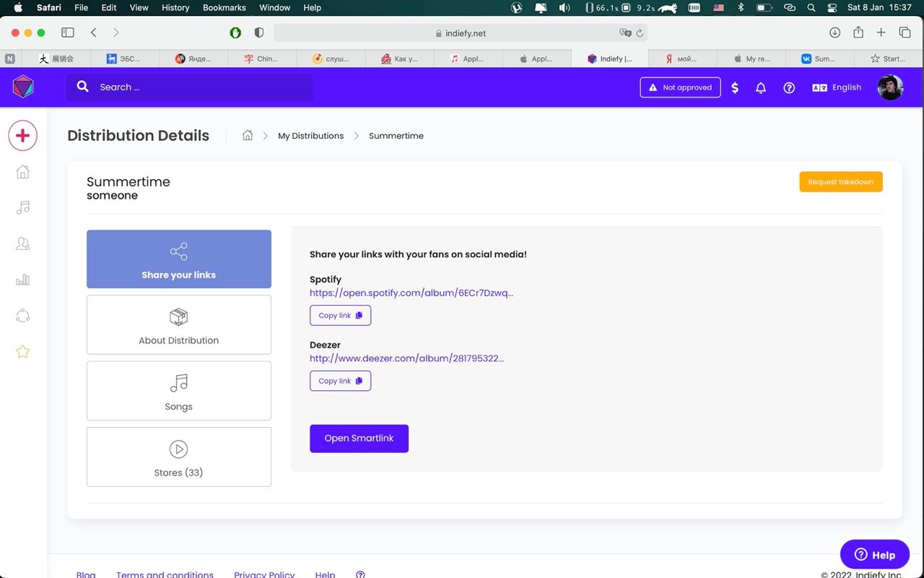Open the Window menu
This screenshot has width=924, height=578.
pyautogui.click(x=275, y=8)
